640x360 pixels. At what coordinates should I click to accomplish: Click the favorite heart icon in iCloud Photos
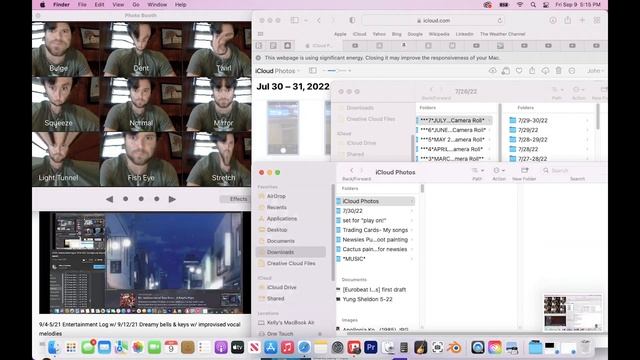519,71
